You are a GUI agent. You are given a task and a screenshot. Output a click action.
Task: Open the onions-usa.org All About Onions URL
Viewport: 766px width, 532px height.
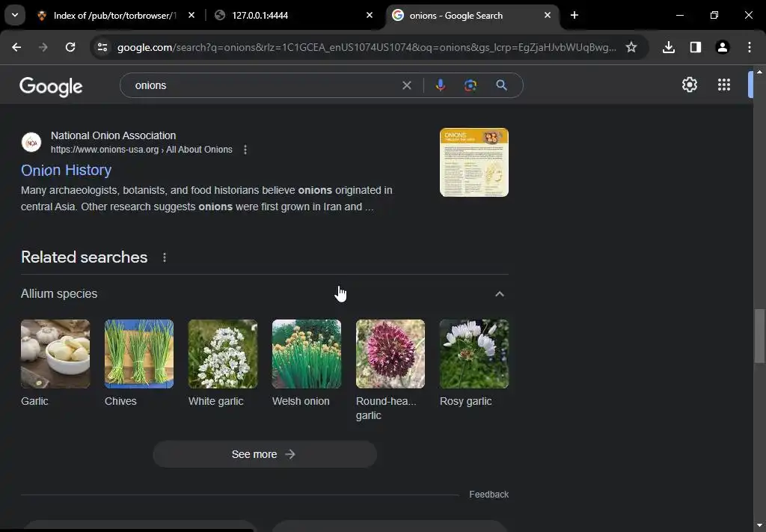click(141, 150)
